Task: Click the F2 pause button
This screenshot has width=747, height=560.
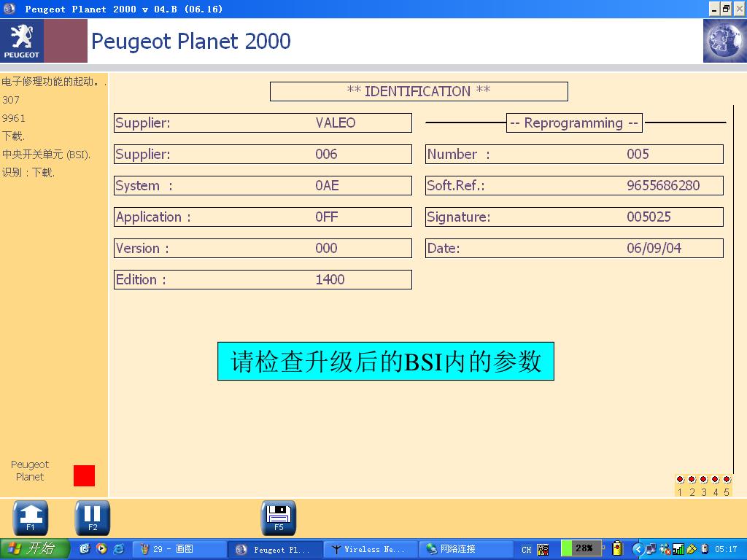Action: click(x=93, y=518)
